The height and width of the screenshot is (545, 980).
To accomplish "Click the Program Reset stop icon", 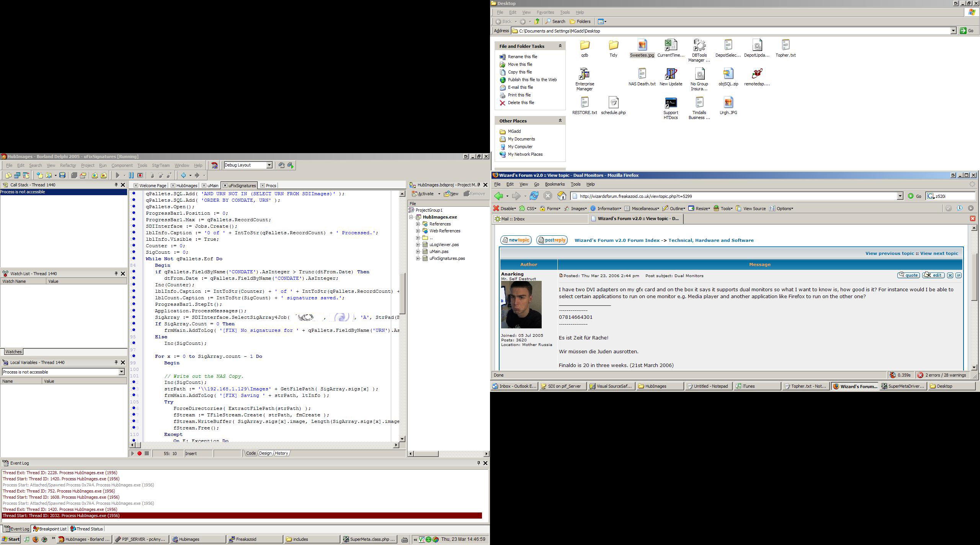I will [x=140, y=175].
